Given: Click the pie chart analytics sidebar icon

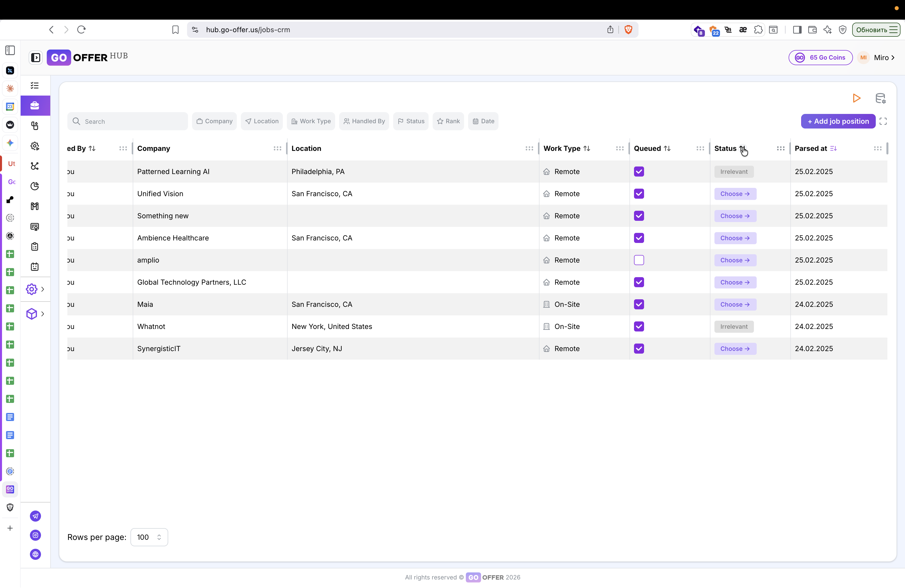Looking at the screenshot, I should coord(35,186).
